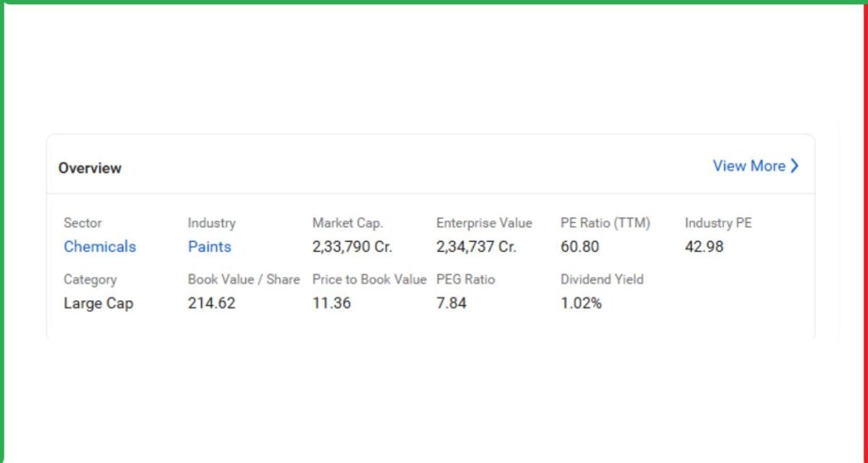Open the Paints industry link
The image size is (868, 463).
[x=209, y=247]
